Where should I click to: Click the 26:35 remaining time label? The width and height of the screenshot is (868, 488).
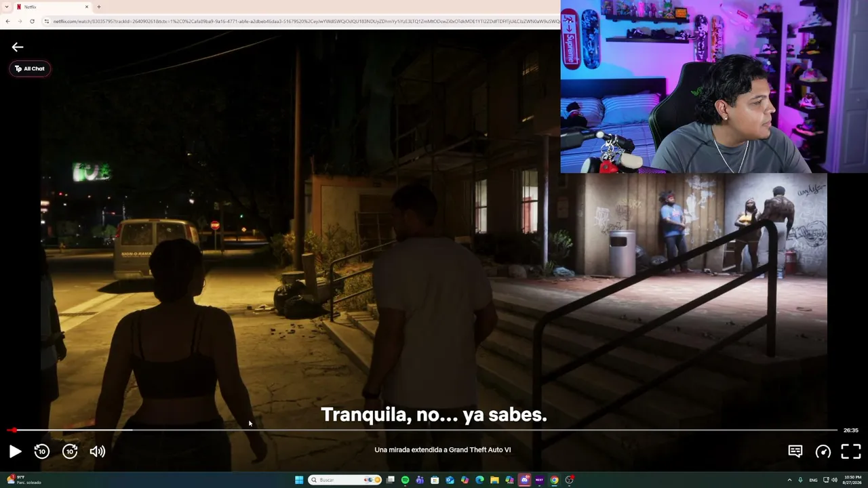pos(851,430)
